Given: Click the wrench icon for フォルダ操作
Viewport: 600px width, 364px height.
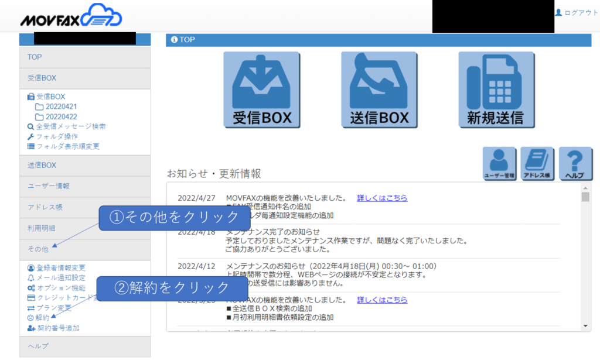Looking at the screenshot, I should point(30,136).
